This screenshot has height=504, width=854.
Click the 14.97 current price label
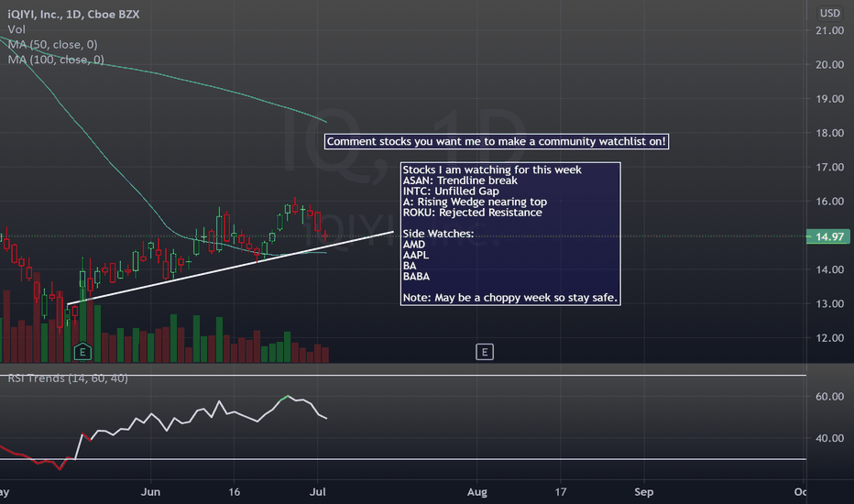(827, 236)
